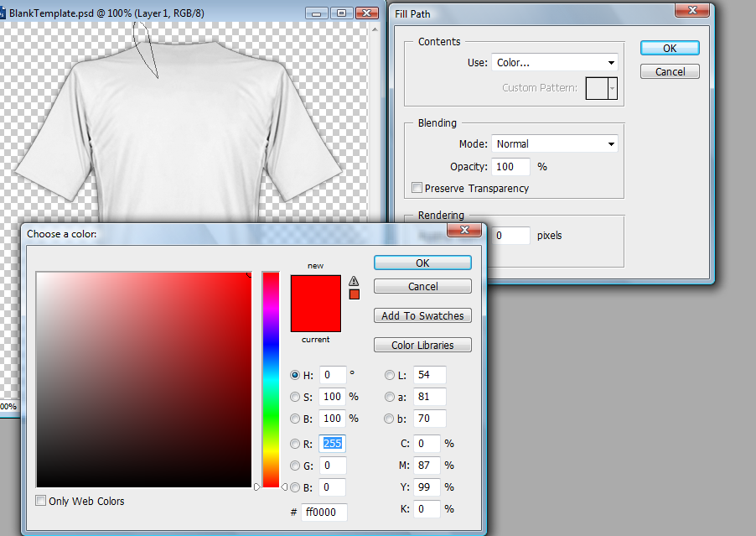756x536 pixels.
Task: Maximize the BlankTemplate.psd document window
Action: [x=341, y=13]
